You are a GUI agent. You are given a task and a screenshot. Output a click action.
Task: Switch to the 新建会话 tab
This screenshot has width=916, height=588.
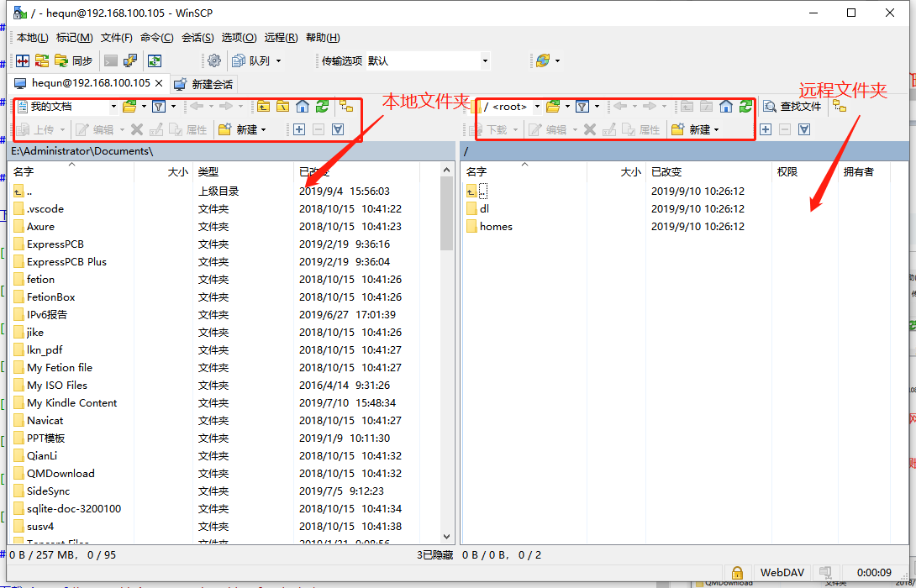203,84
